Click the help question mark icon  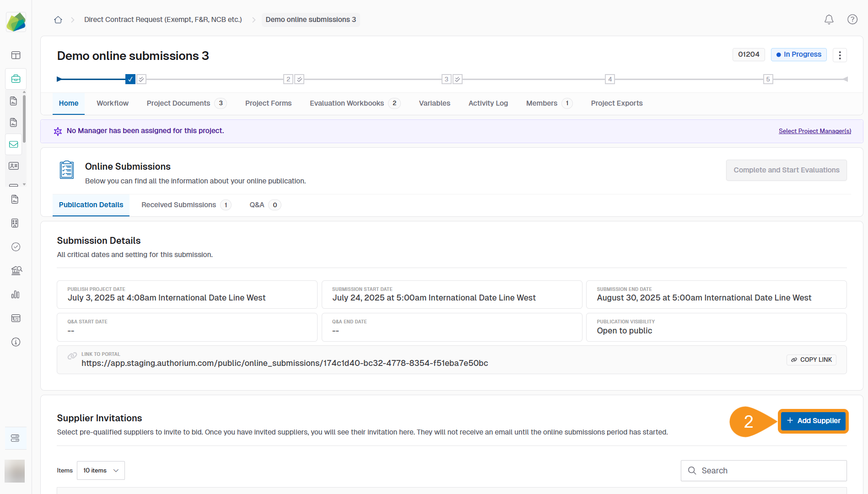[x=852, y=20]
